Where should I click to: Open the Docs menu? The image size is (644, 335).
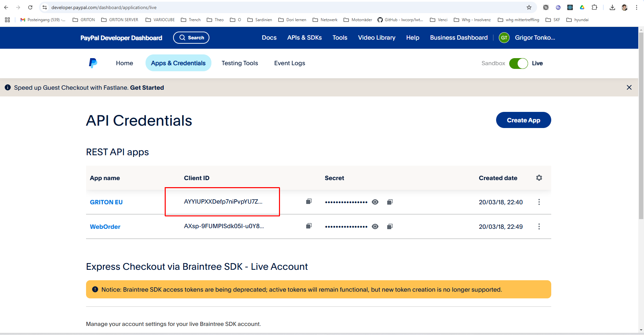click(x=269, y=38)
